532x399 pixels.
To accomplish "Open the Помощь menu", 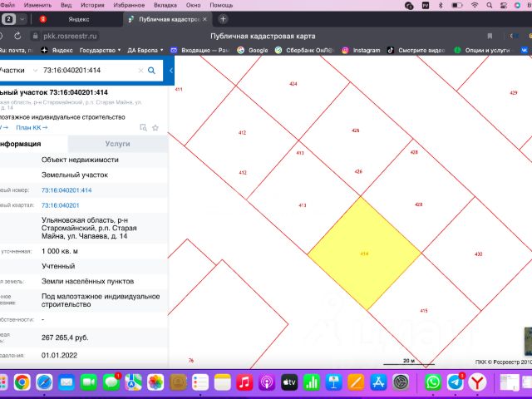I will [221, 5].
